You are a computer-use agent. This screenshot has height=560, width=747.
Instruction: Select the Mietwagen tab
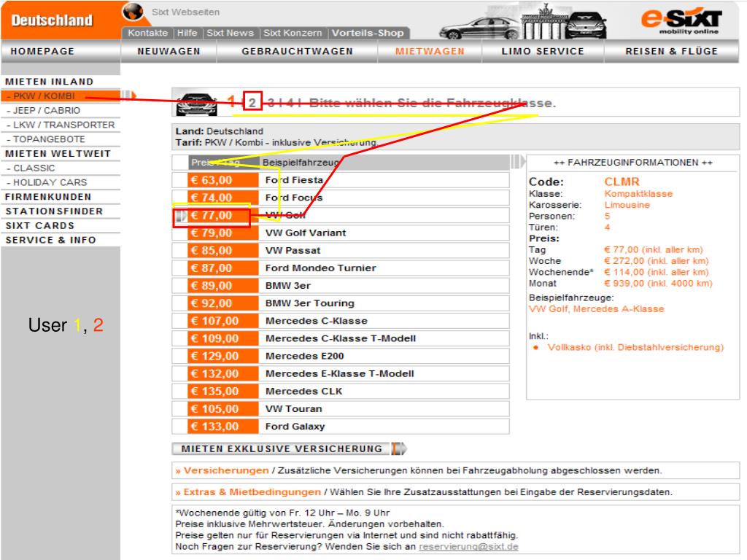click(x=430, y=51)
